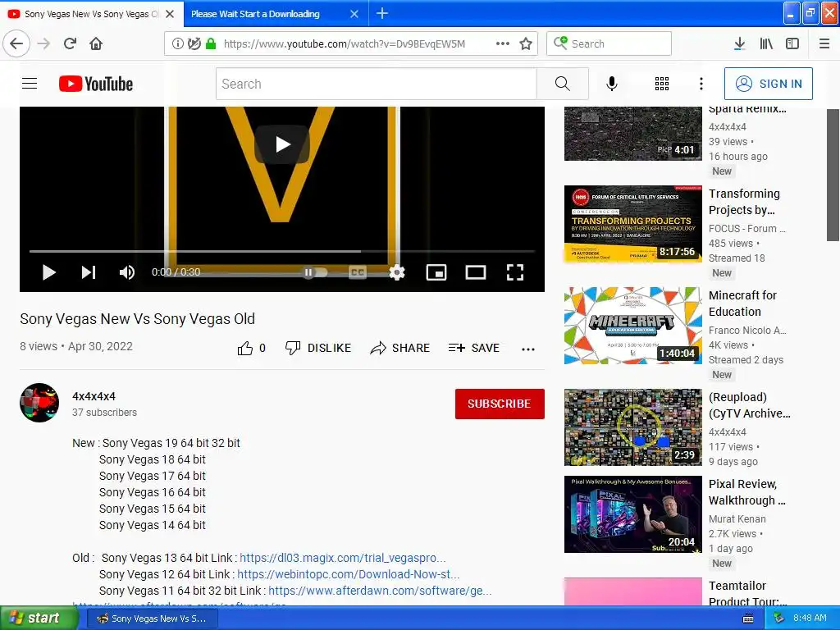The image size is (840, 630).
Task: Close the Please Wait Start a Downloading tab
Action: (x=354, y=14)
